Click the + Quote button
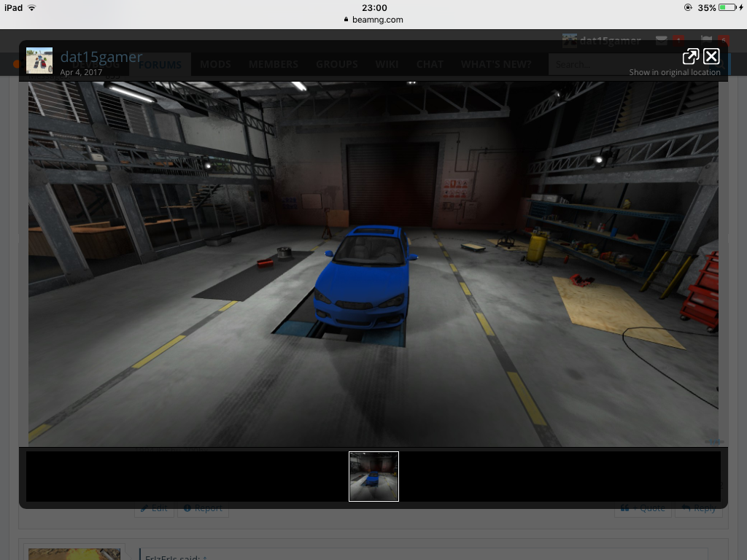 (x=643, y=508)
